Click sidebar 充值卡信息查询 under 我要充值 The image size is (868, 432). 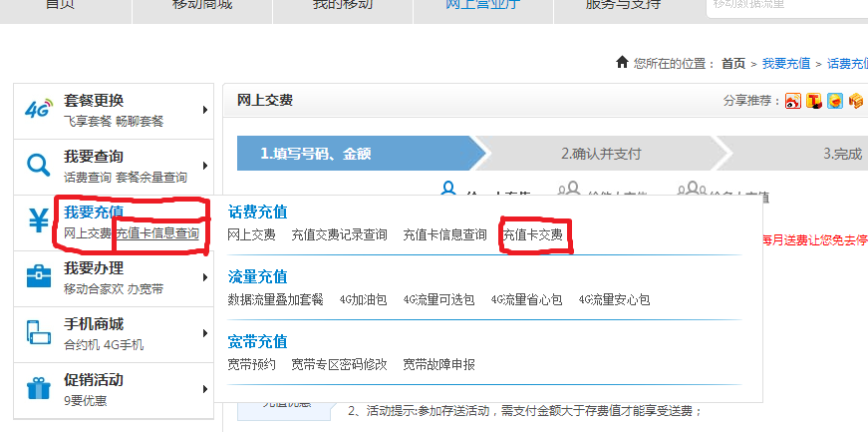pyautogui.click(x=156, y=233)
